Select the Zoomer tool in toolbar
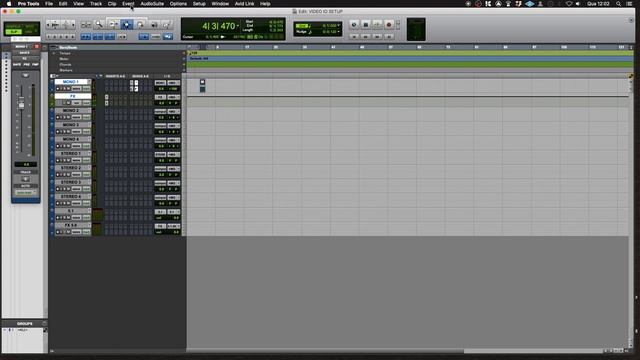This screenshot has height=360, width=640. click(x=99, y=25)
